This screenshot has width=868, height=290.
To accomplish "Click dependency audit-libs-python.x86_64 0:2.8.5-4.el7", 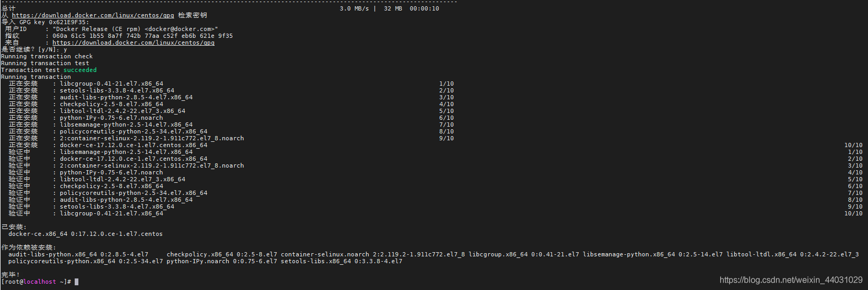I will click(78, 254).
